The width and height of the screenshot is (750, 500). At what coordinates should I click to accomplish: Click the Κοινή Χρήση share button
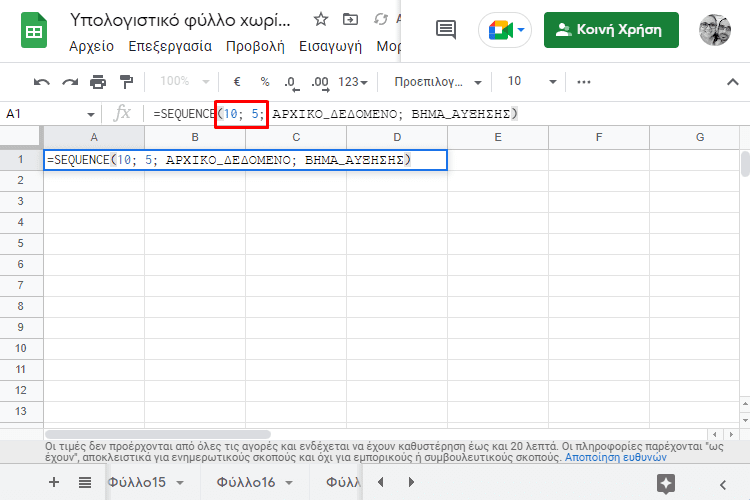(x=611, y=30)
